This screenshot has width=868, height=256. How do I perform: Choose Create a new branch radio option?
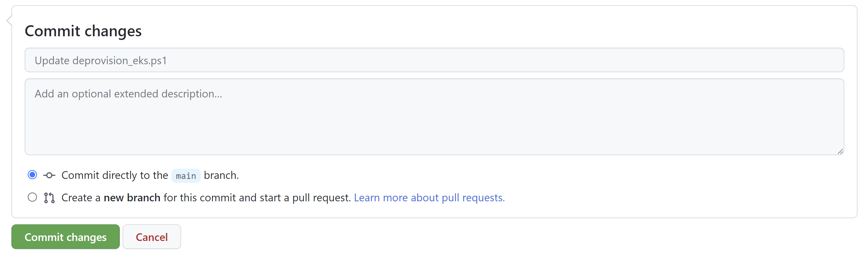[32, 197]
